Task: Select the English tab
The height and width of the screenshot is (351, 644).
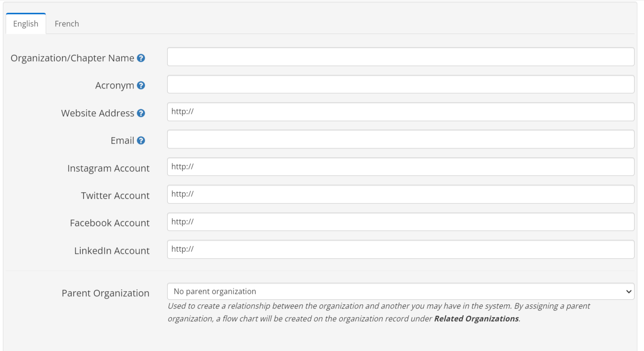Action: click(25, 23)
